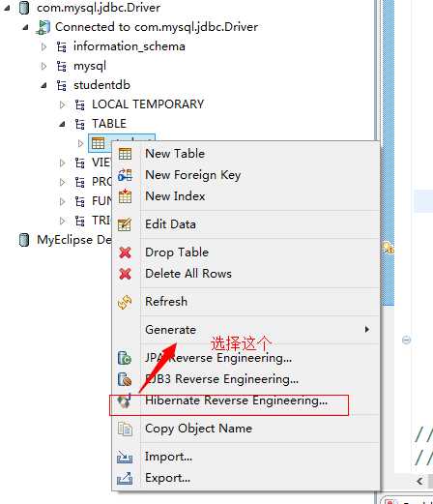Screen dimensions: 433x504
Task: Click the Edit Data pencil icon
Action: (x=125, y=224)
